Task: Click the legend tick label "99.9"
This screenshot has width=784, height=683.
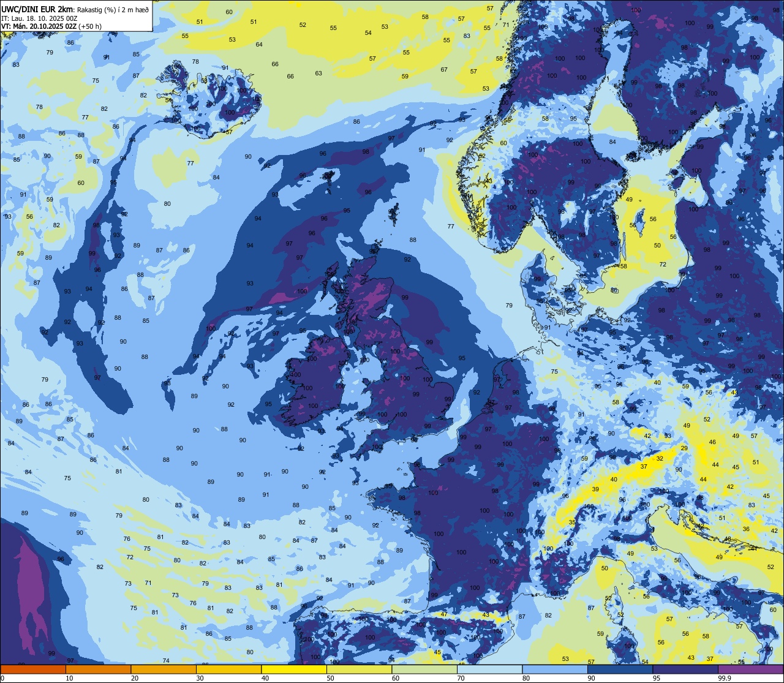Action: tap(725, 678)
